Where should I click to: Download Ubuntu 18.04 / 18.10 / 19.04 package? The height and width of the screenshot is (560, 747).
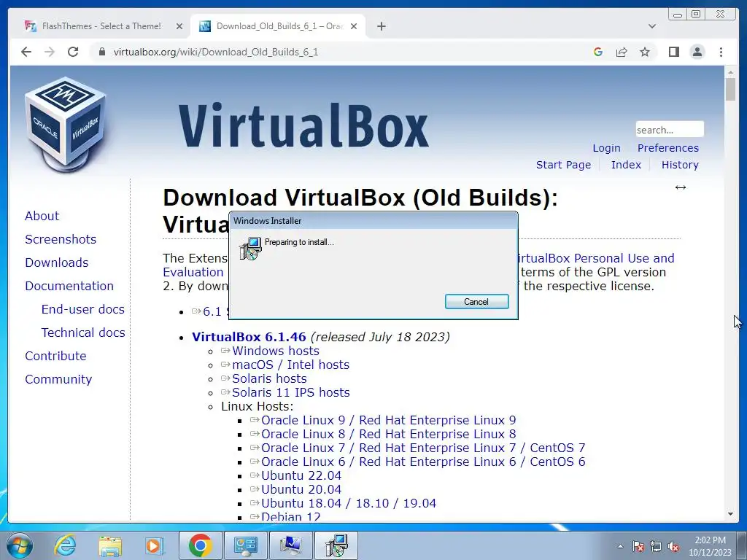click(349, 503)
